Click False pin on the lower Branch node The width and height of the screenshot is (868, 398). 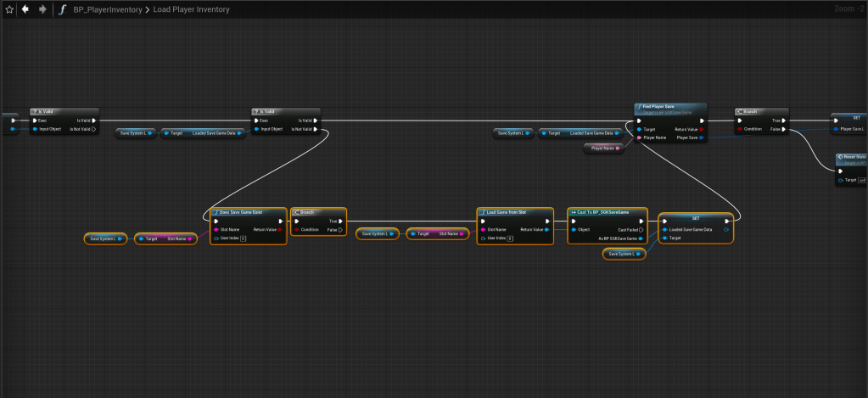pos(342,230)
